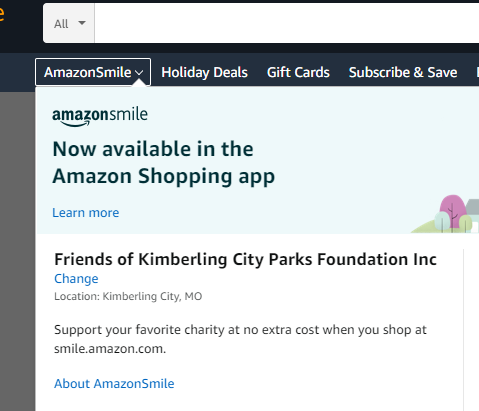Click Change to pick another charity
This screenshot has height=411, width=479.
(x=76, y=279)
